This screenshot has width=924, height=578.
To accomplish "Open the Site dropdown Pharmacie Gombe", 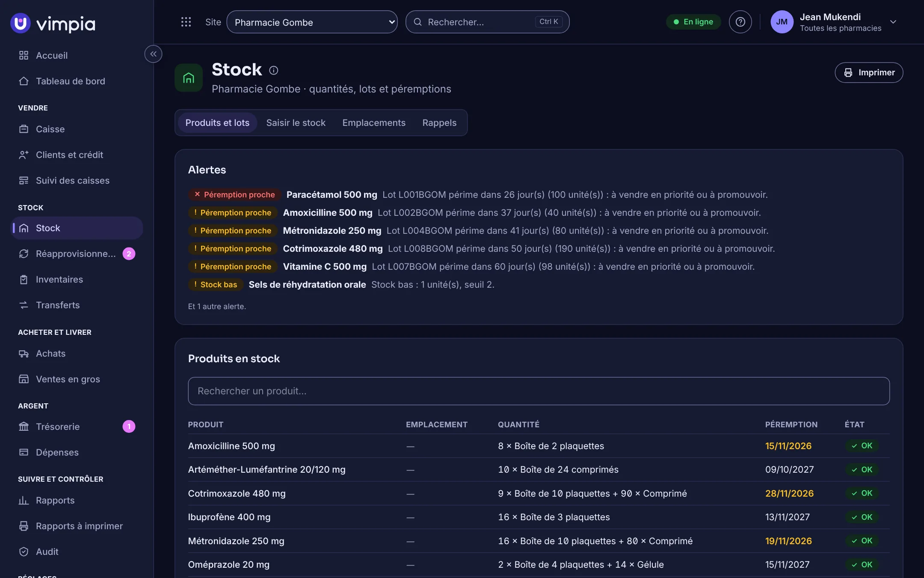I will [x=312, y=22].
